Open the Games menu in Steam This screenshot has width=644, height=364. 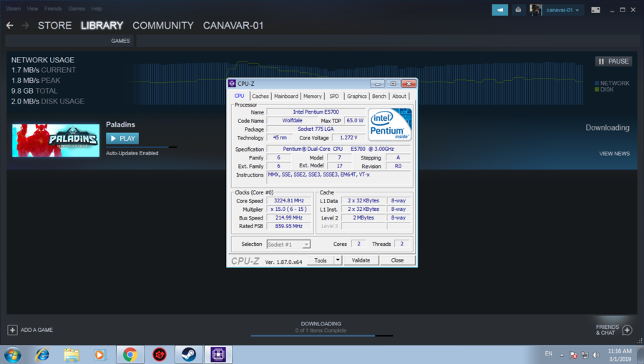pos(77,9)
